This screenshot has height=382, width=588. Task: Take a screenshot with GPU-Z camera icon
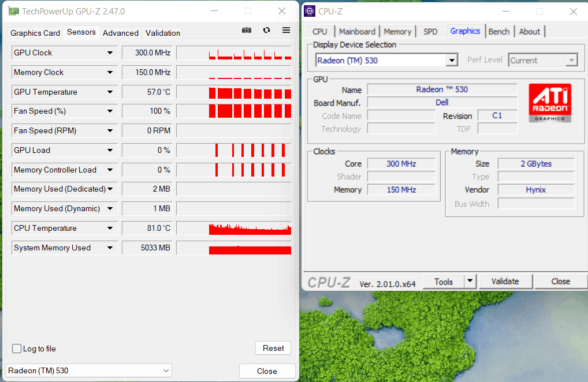pos(247,31)
